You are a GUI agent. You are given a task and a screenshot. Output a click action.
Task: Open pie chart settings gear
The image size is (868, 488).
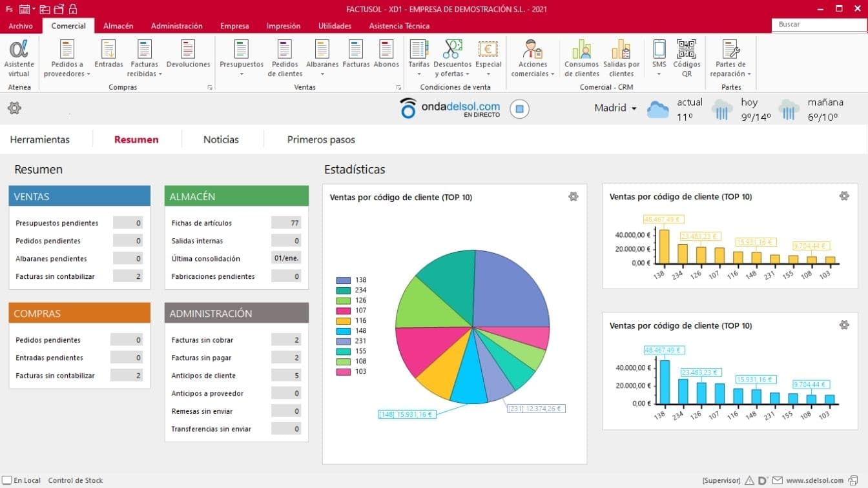coord(573,197)
